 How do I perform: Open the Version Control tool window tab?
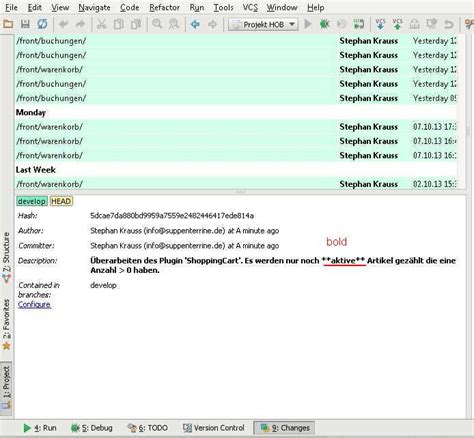214,428
